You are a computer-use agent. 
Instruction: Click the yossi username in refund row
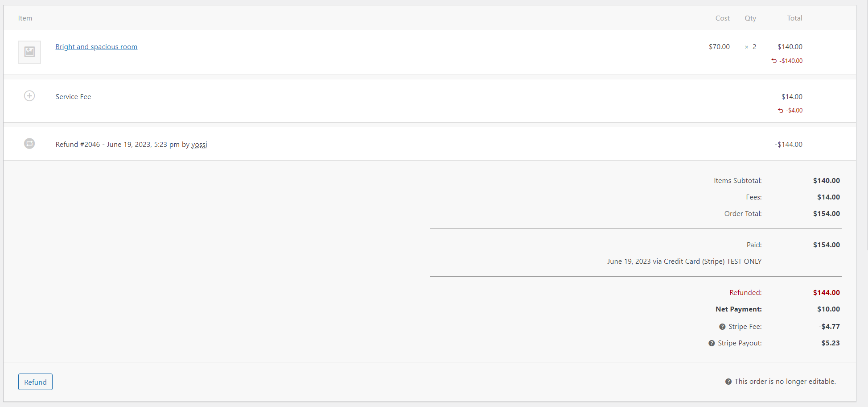199,144
